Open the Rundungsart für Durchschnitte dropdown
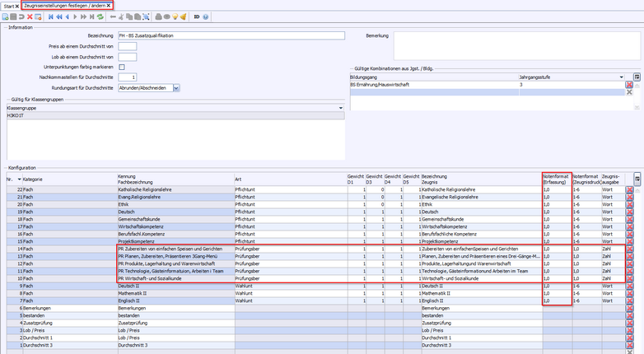The width and height of the screenshot is (644, 354). pyautogui.click(x=176, y=87)
